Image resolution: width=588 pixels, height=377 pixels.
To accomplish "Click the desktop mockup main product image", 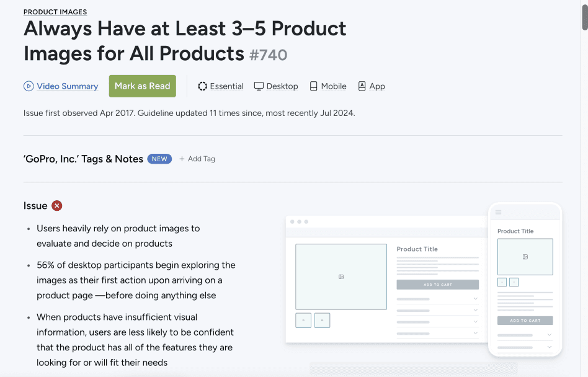I will (341, 277).
